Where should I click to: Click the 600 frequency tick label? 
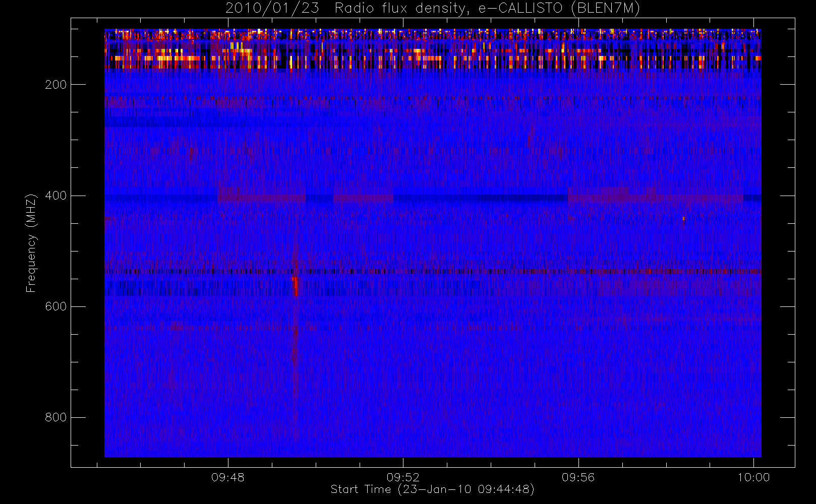click(x=56, y=306)
